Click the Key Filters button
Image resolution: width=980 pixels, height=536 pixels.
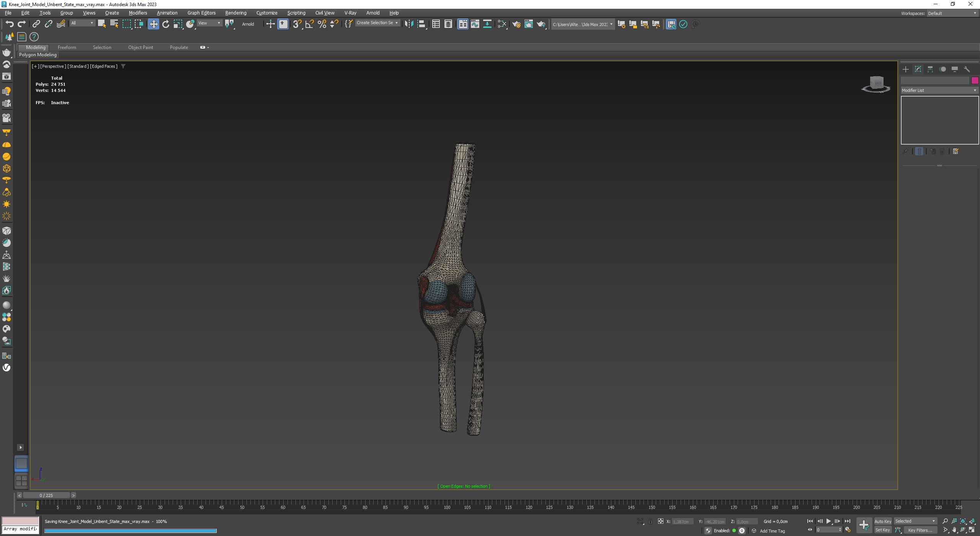(x=920, y=530)
